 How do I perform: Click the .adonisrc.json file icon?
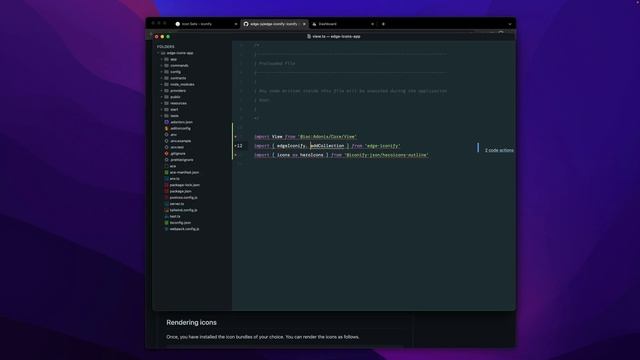[x=167, y=122]
